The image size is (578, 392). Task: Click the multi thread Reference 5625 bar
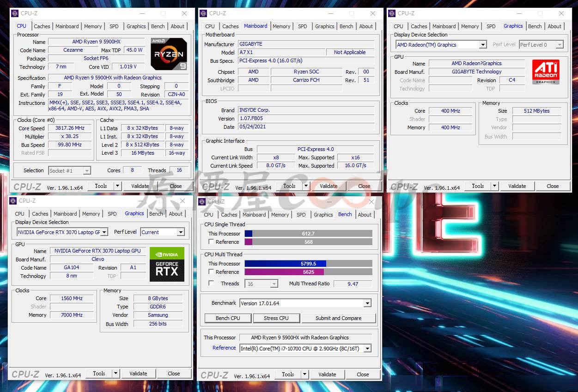click(308, 272)
